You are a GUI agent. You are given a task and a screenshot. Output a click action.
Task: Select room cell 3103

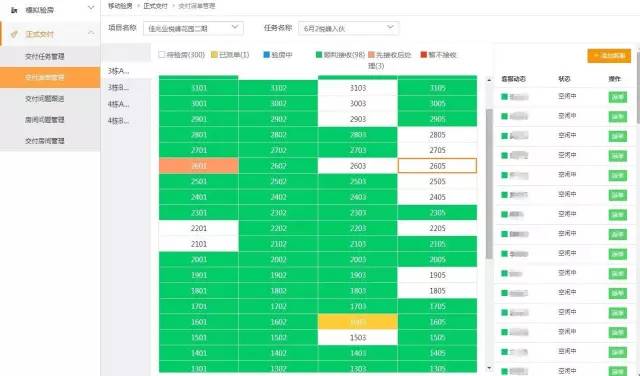358,88
